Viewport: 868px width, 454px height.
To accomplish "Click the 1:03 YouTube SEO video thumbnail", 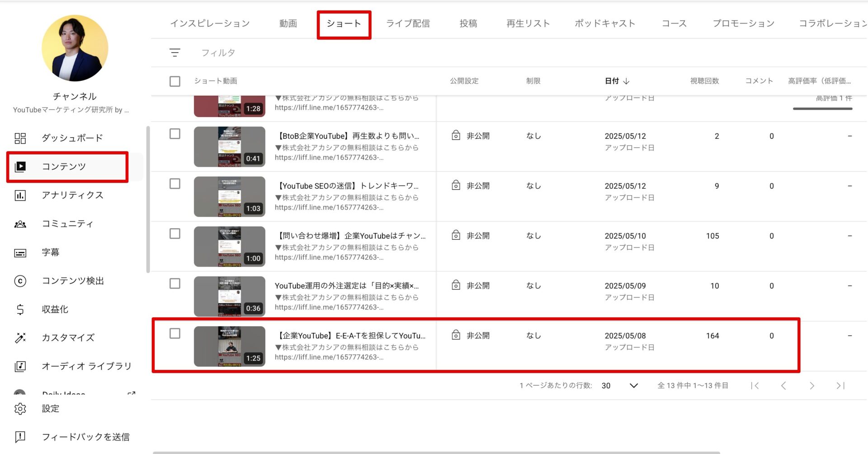I will (x=230, y=197).
